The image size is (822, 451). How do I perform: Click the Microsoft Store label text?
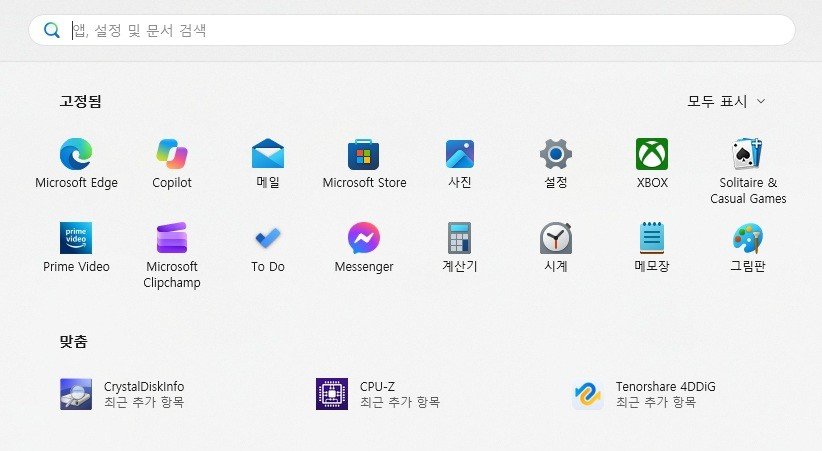[364, 182]
